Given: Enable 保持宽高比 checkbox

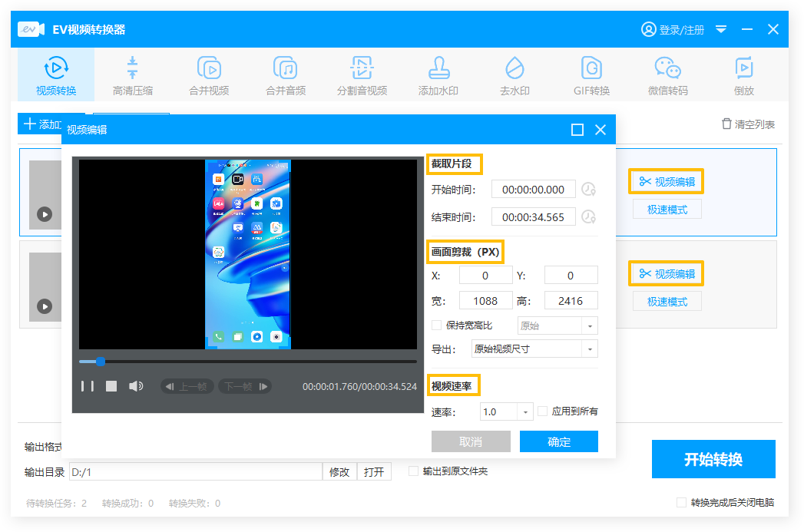Looking at the screenshot, I should pos(437,325).
